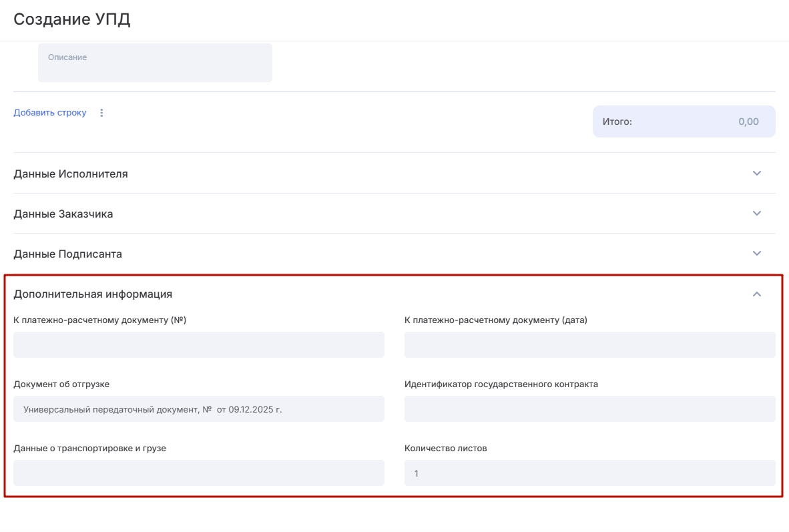
Task: Click the Документ об отгрузке input
Action: [x=198, y=409]
